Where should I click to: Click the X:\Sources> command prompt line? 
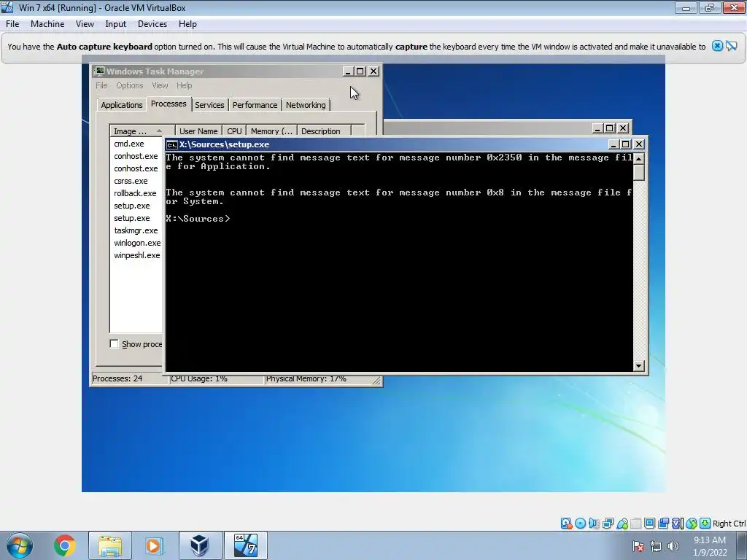[198, 219]
